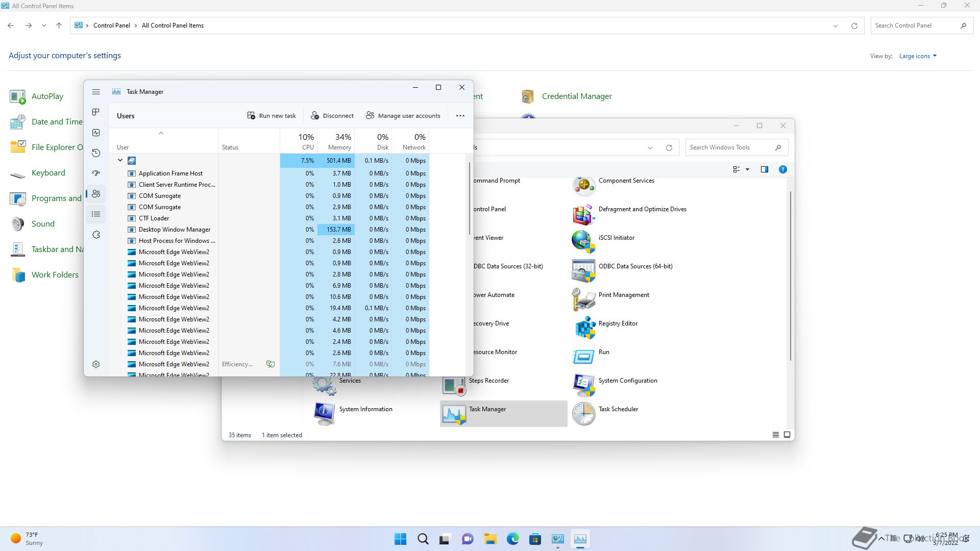Click Manage user accounts button
This screenshot has width=980, height=551.
(403, 116)
